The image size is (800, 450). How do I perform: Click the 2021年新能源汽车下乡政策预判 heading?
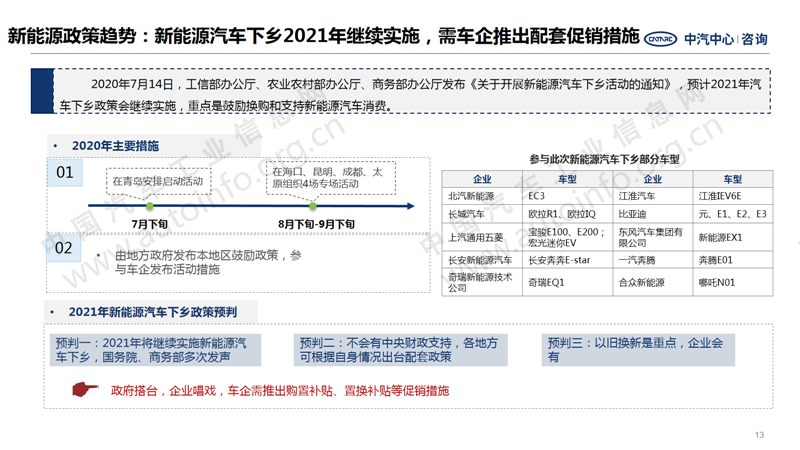point(153,312)
